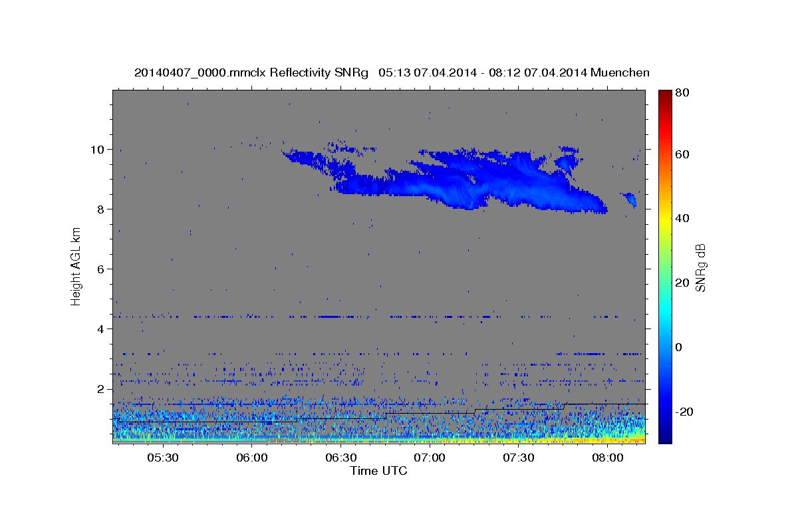This screenshot has width=798, height=532.
Task: Click the height tick label 4
Action: [102, 329]
